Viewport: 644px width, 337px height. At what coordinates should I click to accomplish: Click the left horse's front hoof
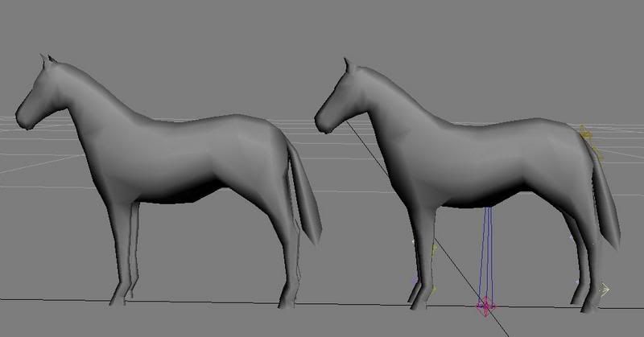click(x=118, y=298)
